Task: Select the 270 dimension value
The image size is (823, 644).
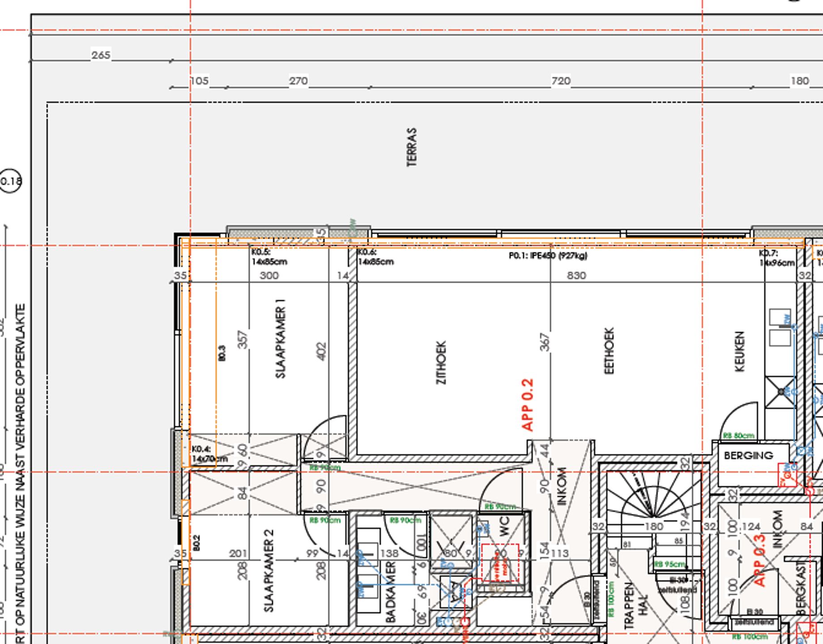Action: (x=298, y=81)
